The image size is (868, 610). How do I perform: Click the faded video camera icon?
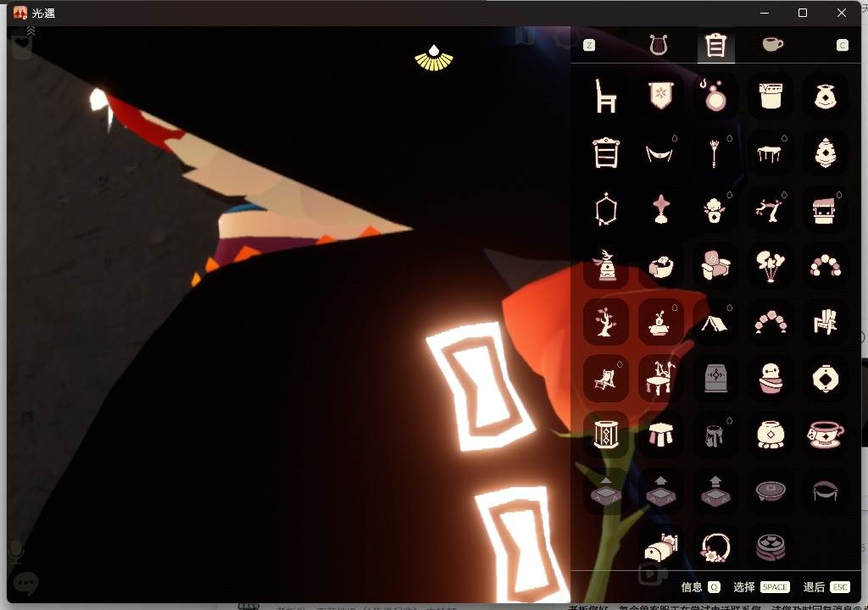point(653,574)
